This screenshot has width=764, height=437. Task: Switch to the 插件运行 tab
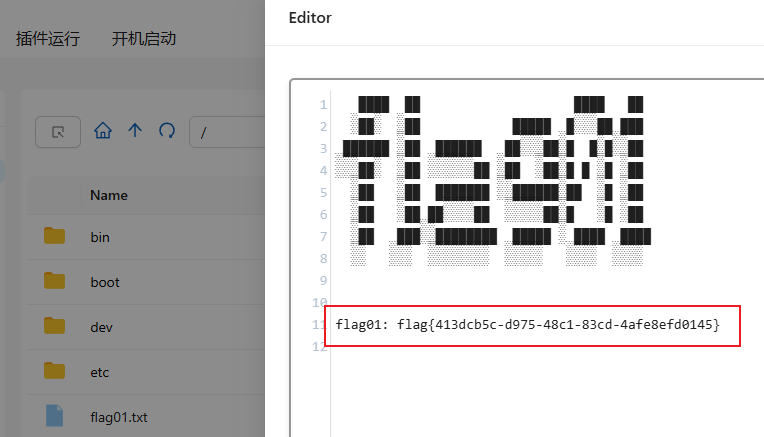click(48, 39)
